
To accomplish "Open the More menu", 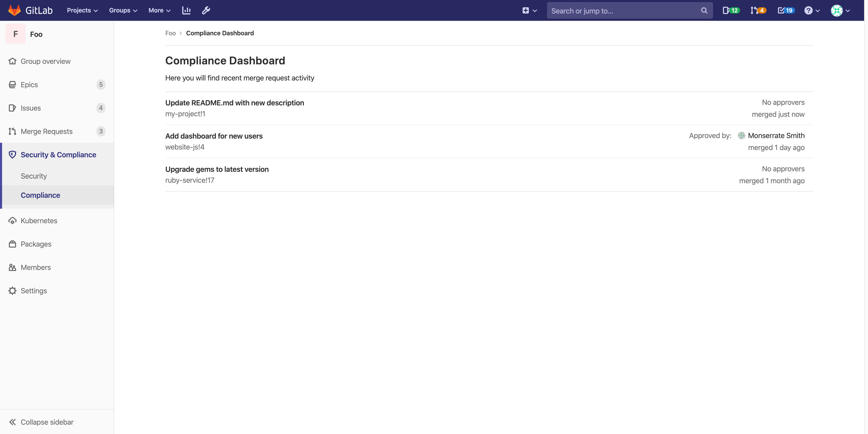I will pos(159,10).
